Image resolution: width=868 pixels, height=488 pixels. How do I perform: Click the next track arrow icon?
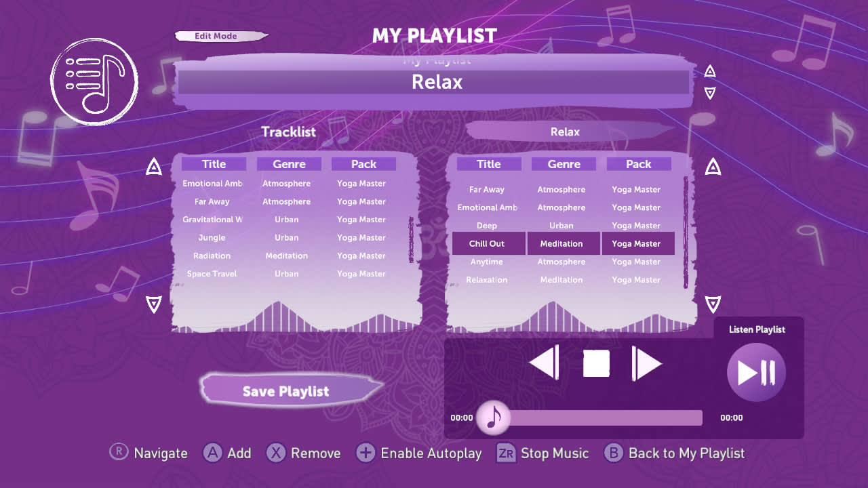[x=646, y=363]
